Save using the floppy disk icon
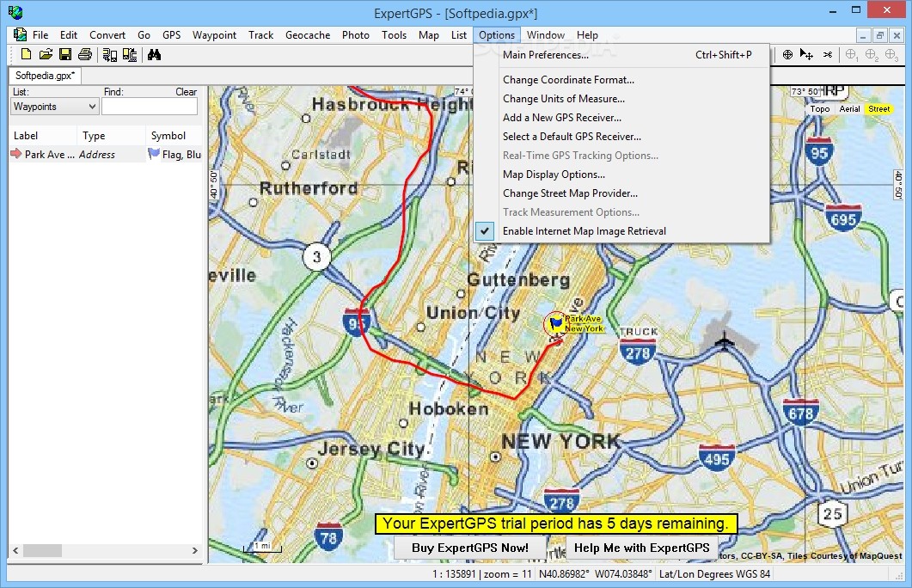The width and height of the screenshot is (912, 588). tap(65, 55)
